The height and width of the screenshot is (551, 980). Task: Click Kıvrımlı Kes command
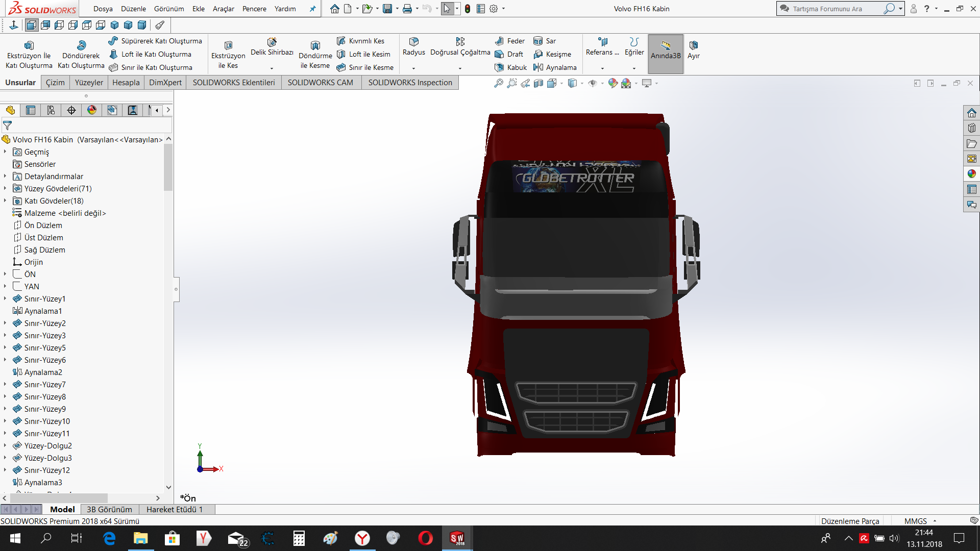tap(360, 41)
